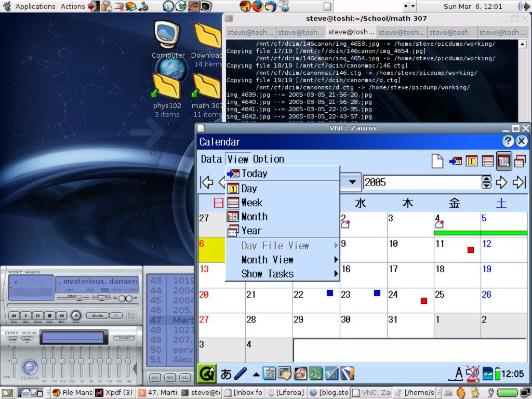Click the year spinner arrows beside 2005
The image size is (532, 399).
point(486,182)
